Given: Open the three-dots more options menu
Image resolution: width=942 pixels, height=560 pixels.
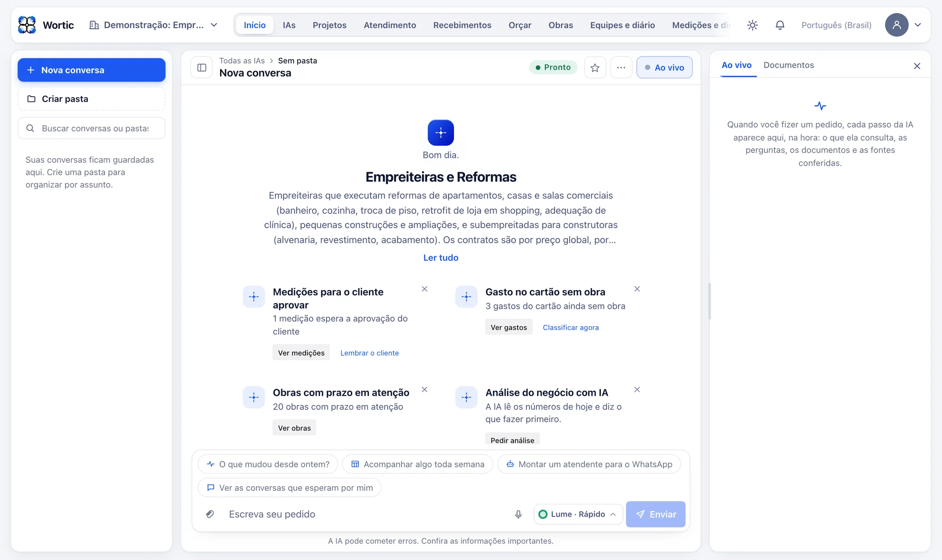Looking at the screenshot, I should pyautogui.click(x=621, y=67).
